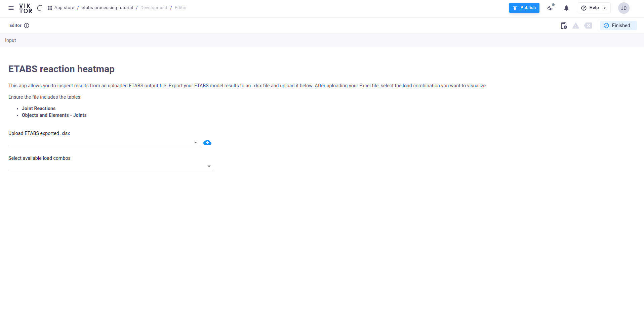Go to App store breadcrumb
The width and height of the screenshot is (644, 320).
pyautogui.click(x=64, y=8)
